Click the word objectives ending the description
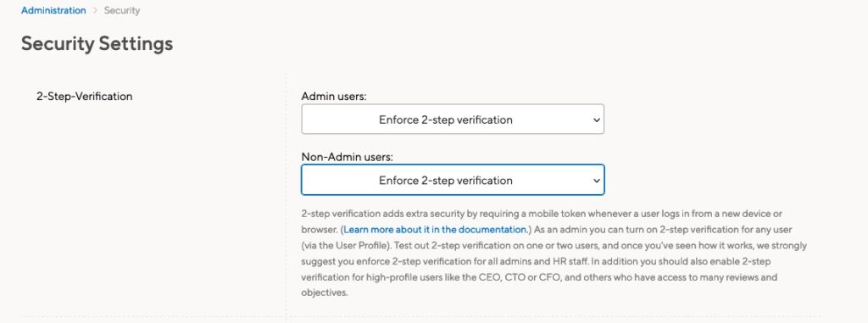The width and height of the screenshot is (868, 323). click(x=323, y=292)
